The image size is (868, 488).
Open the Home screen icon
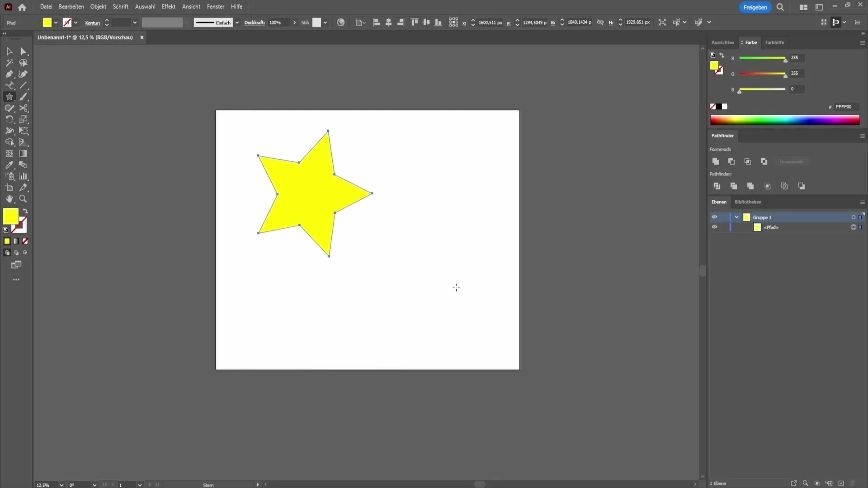click(x=22, y=7)
